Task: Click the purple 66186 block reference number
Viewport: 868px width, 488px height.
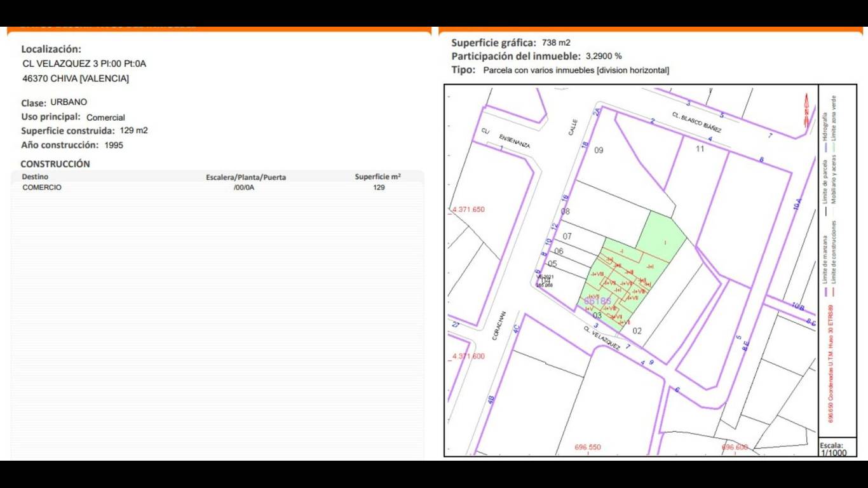Action: 597,301
